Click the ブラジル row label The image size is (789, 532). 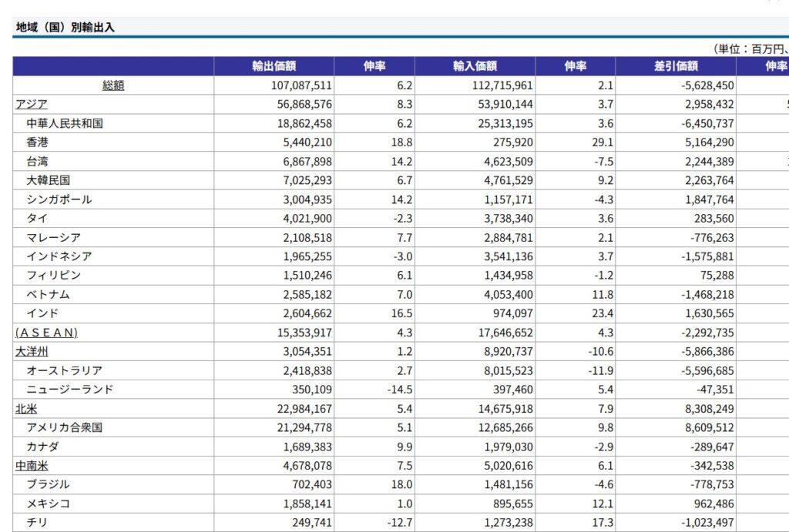tap(48, 485)
